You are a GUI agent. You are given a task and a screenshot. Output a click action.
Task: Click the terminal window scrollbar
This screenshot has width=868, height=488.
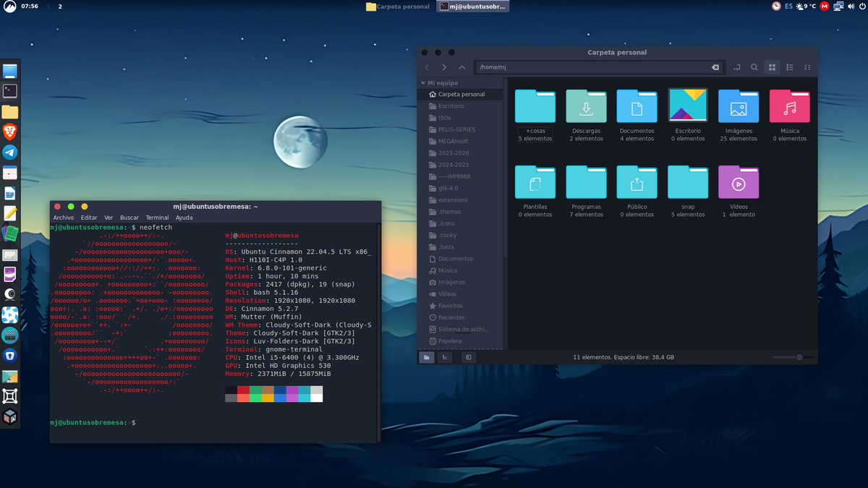coord(378,333)
